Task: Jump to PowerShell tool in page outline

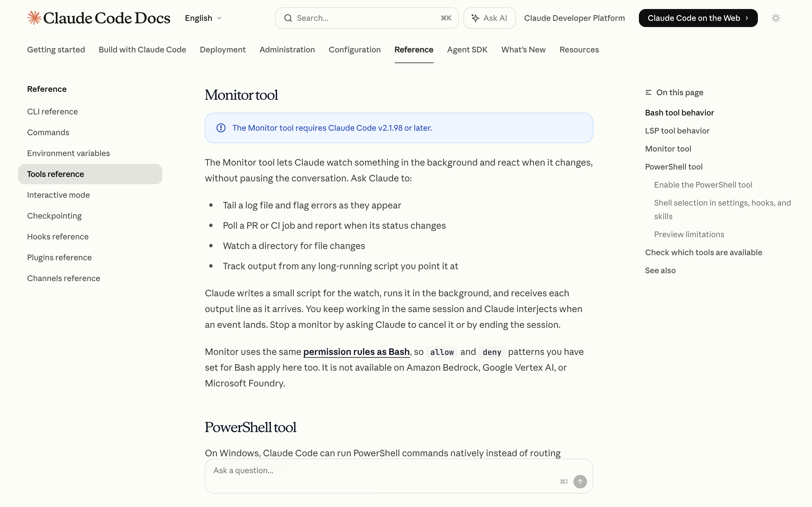Action: coord(673,167)
